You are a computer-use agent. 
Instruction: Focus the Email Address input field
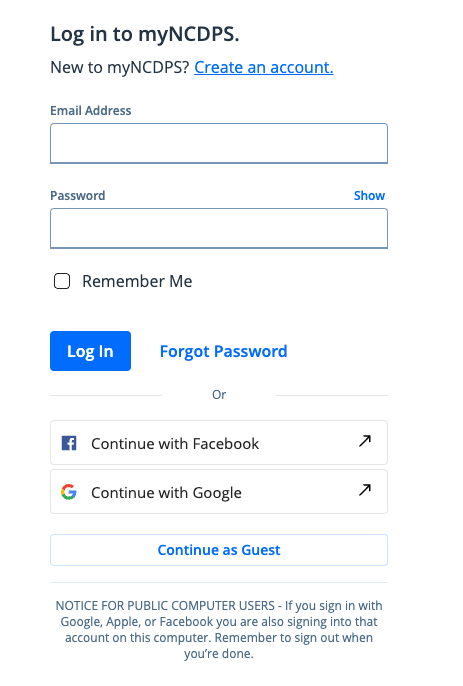[219, 144]
